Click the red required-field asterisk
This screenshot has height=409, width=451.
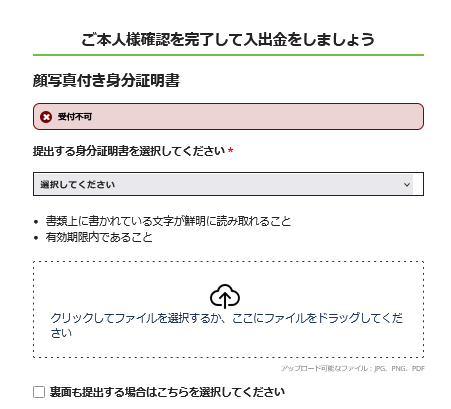(x=230, y=151)
